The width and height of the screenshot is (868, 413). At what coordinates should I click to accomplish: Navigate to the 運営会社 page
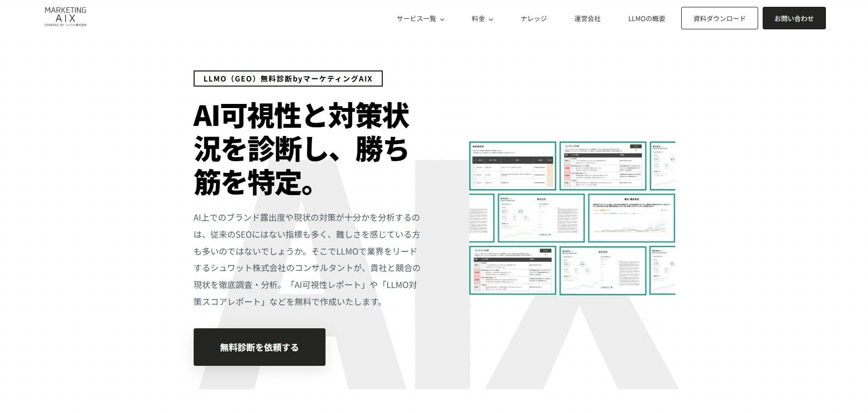tap(587, 19)
